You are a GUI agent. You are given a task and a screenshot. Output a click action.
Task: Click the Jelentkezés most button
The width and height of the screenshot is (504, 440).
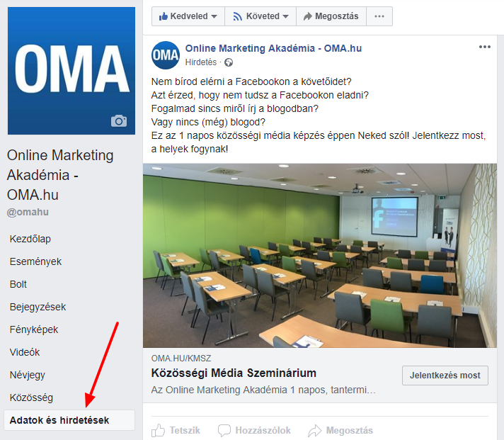(x=445, y=376)
